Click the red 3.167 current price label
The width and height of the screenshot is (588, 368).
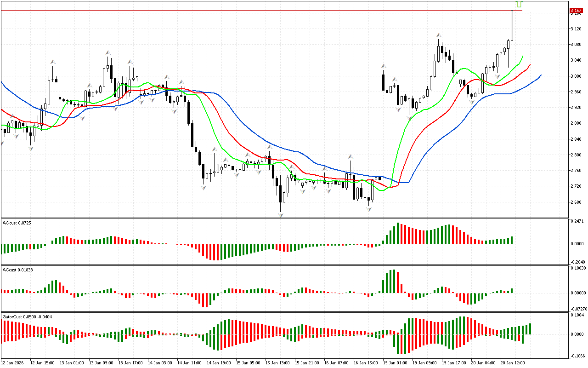(x=576, y=10)
